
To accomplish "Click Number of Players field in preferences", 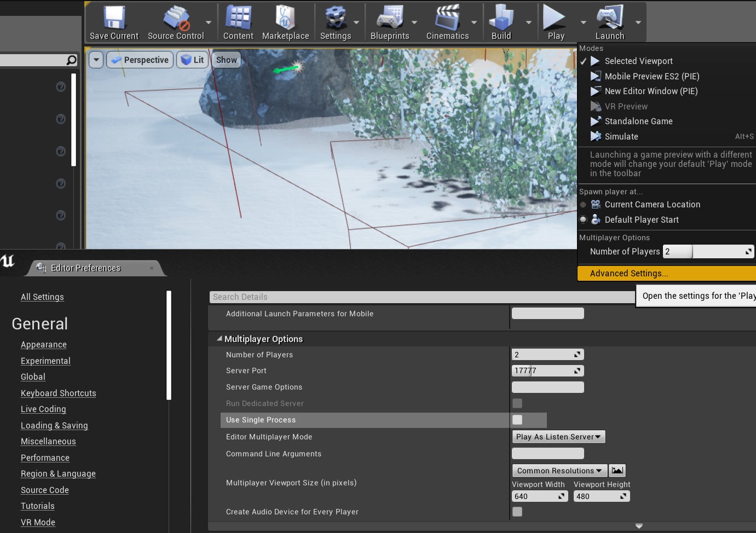I will 548,355.
